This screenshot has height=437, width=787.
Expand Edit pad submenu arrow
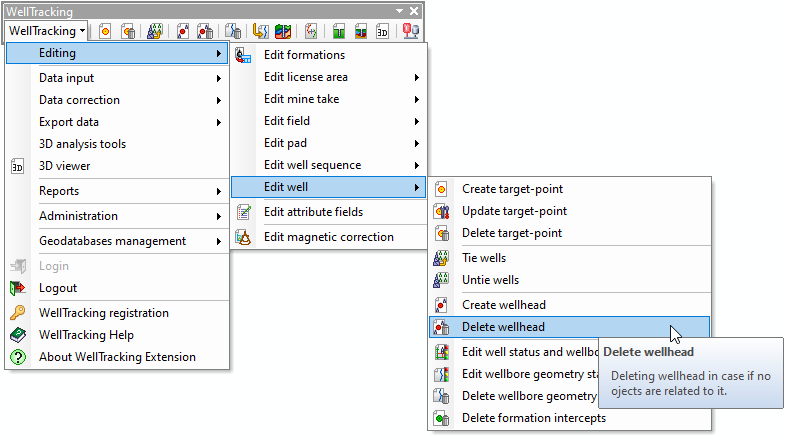417,143
